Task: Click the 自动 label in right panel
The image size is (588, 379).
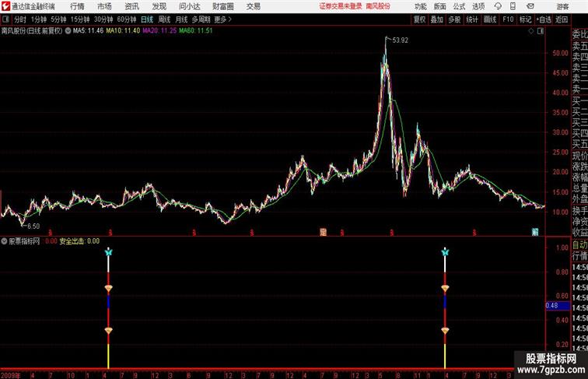Action: (x=579, y=245)
